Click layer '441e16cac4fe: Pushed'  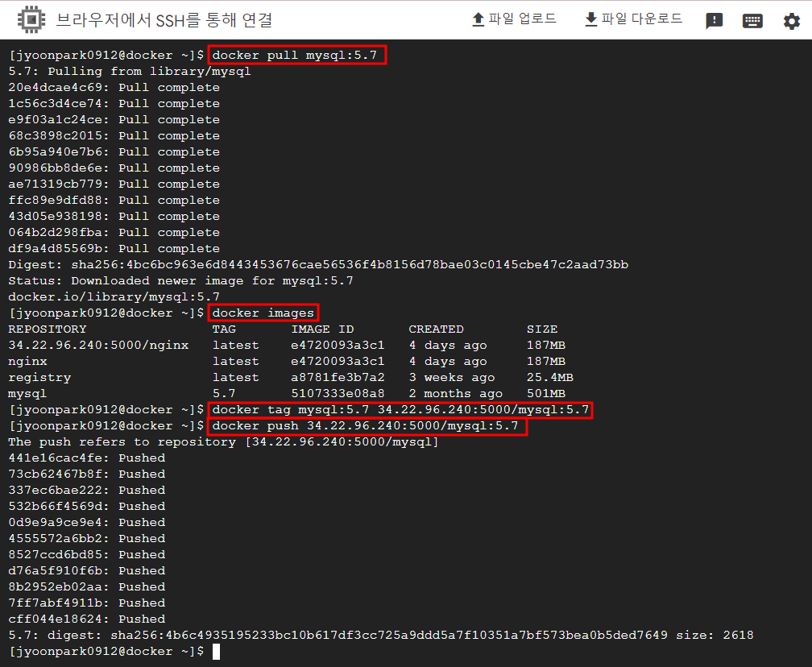87,458
